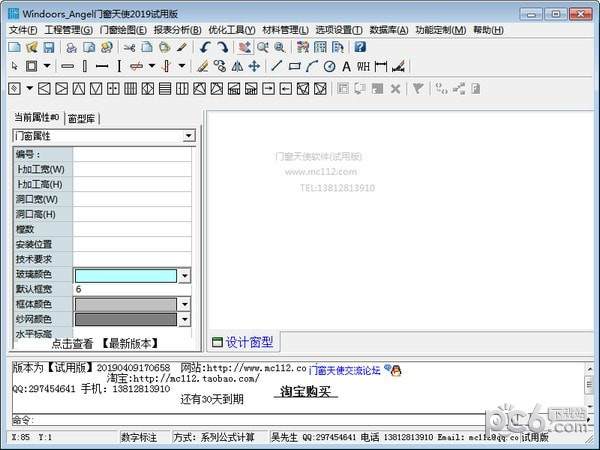Click the 编号 input field

click(x=133, y=155)
